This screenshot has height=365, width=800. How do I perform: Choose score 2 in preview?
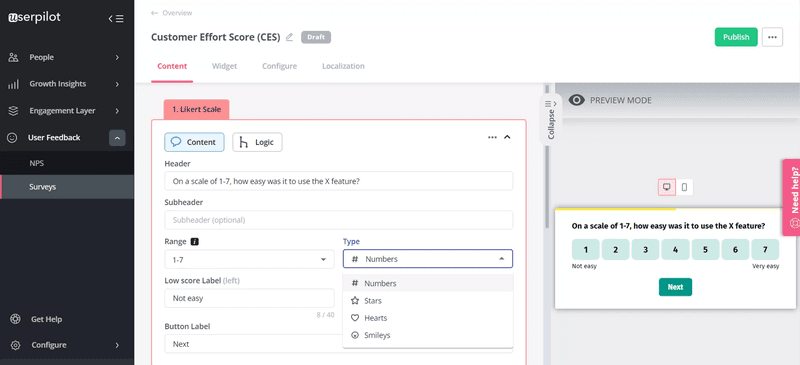coord(615,250)
